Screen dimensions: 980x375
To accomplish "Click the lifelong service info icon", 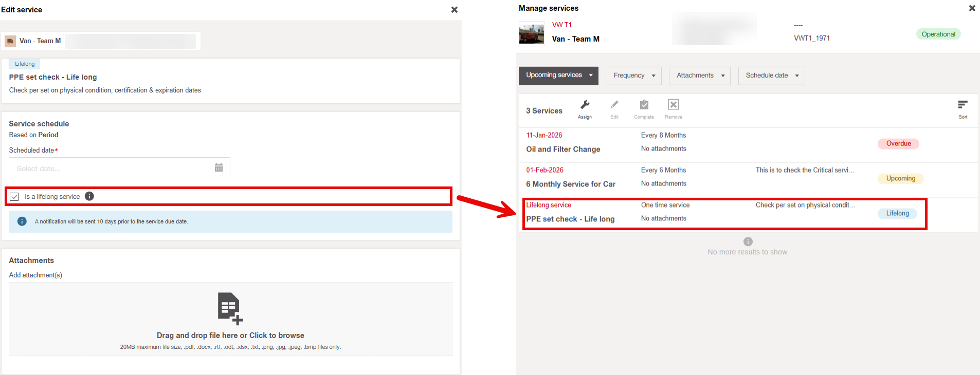I will 89,196.
